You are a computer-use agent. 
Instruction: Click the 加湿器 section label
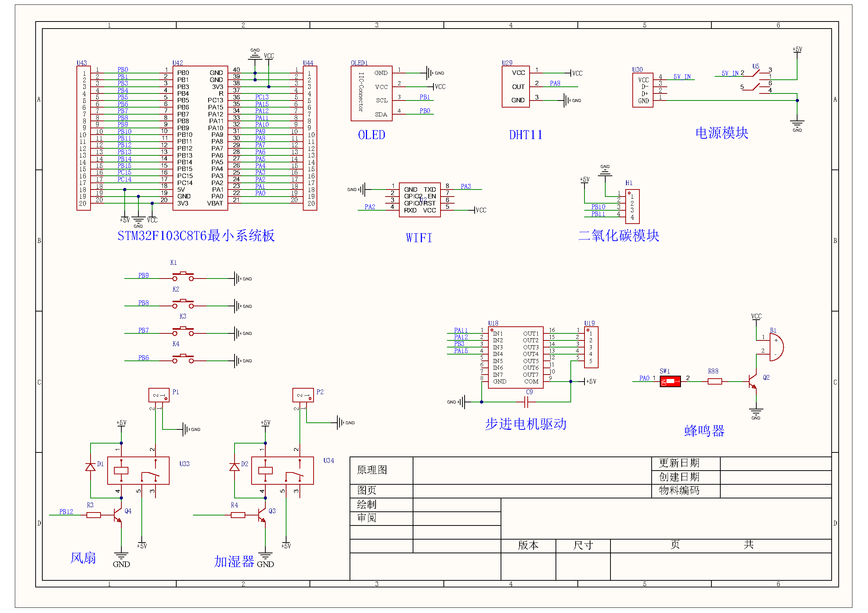click(x=234, y=561)
